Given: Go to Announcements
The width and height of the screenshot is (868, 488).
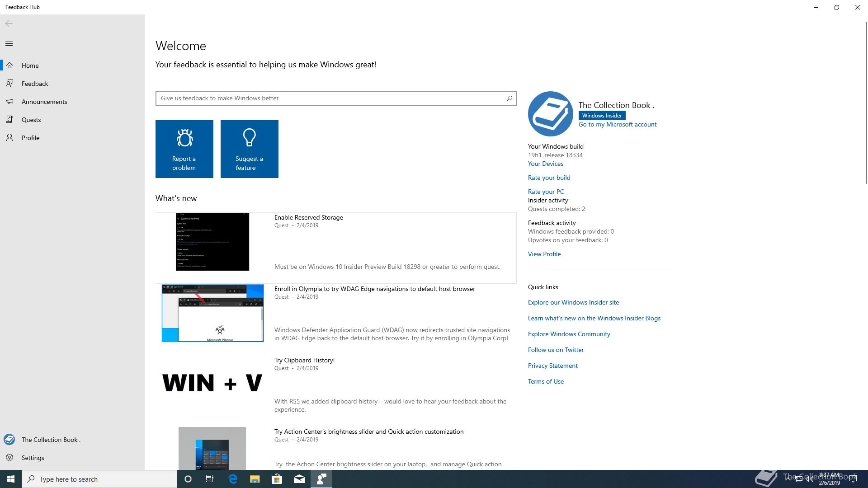Looking at the screenshot, I should click(x=72, y=102).
